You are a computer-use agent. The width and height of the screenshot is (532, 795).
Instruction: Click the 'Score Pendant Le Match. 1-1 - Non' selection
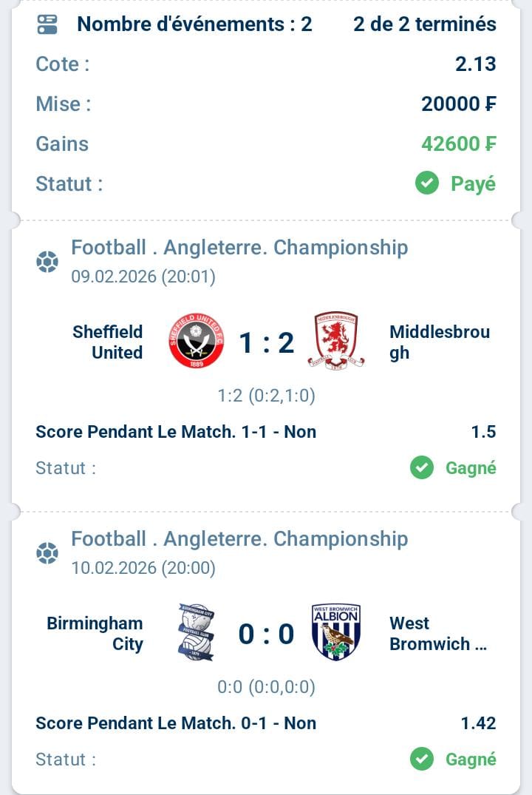(176, 432)
